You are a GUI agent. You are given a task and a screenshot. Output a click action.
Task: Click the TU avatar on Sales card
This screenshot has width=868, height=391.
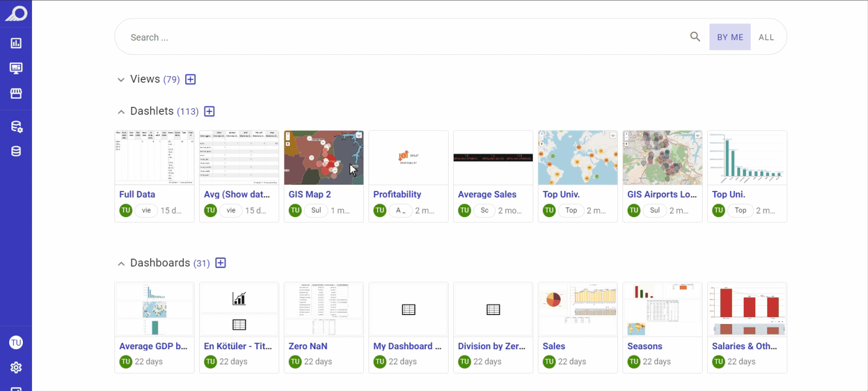click(x=549, y=362)
